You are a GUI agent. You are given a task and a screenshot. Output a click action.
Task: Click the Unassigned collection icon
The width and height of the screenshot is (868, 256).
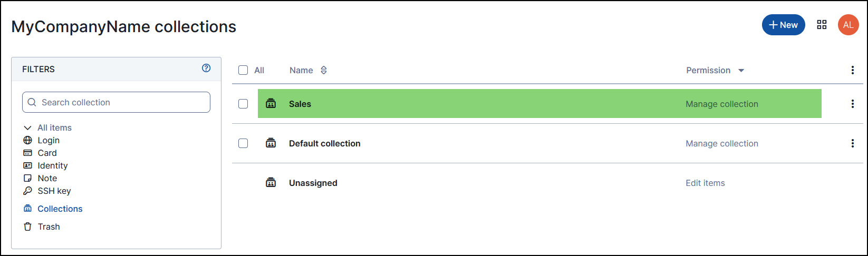[271, 183]
